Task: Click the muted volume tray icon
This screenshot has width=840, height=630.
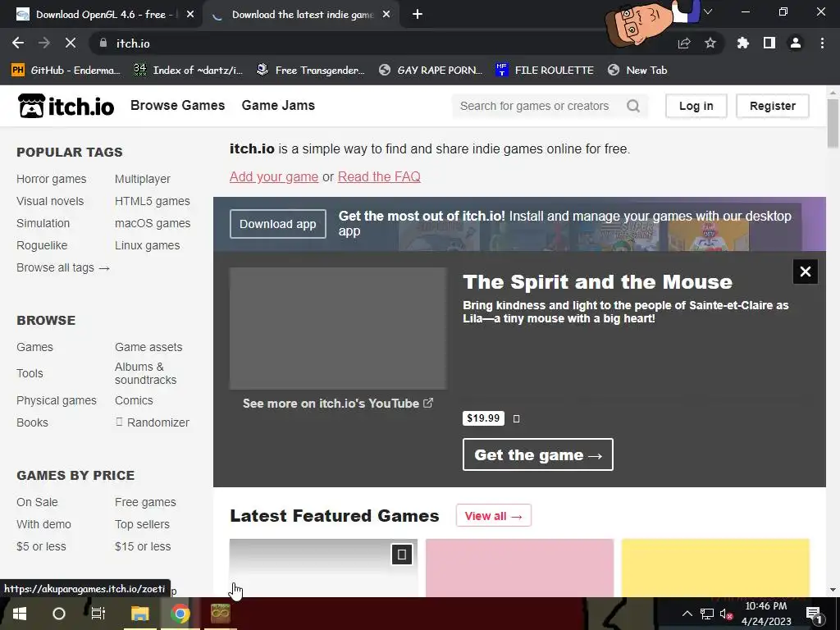Action: pos(726,614)
